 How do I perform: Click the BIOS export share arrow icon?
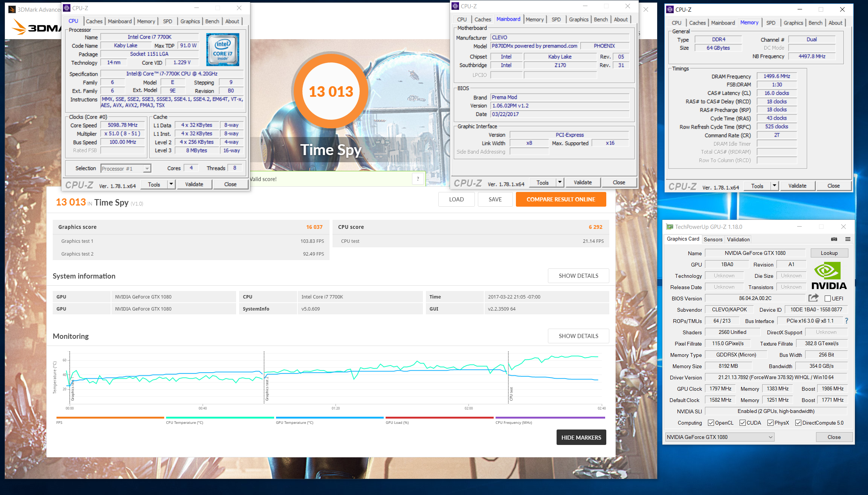[813, 298]
